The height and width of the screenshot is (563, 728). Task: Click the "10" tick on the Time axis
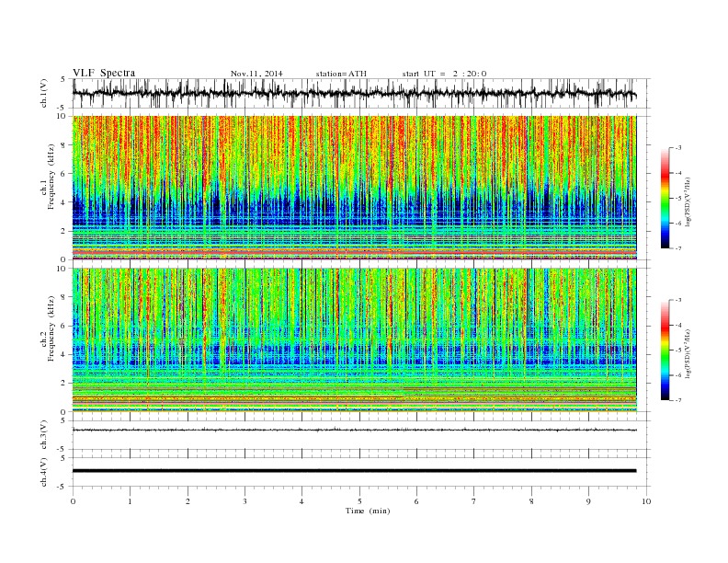646,501
